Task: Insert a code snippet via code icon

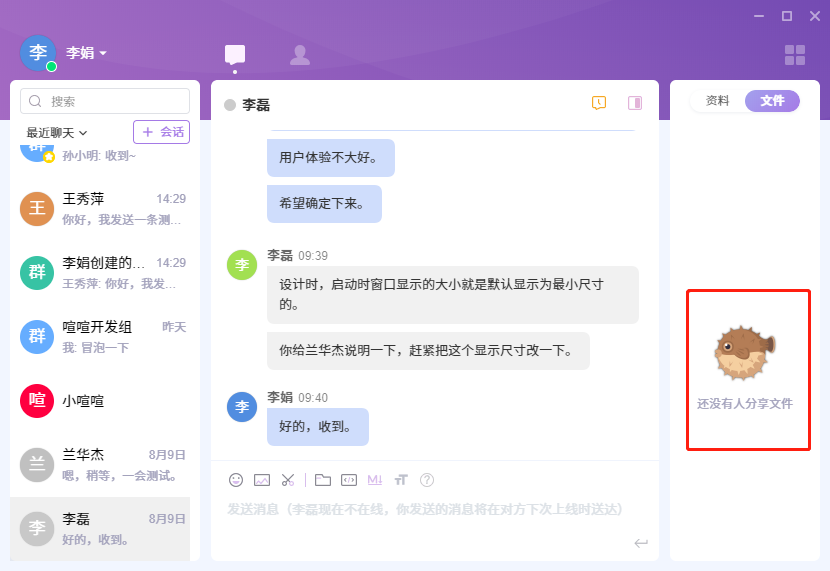Action: tap(349, 480)
